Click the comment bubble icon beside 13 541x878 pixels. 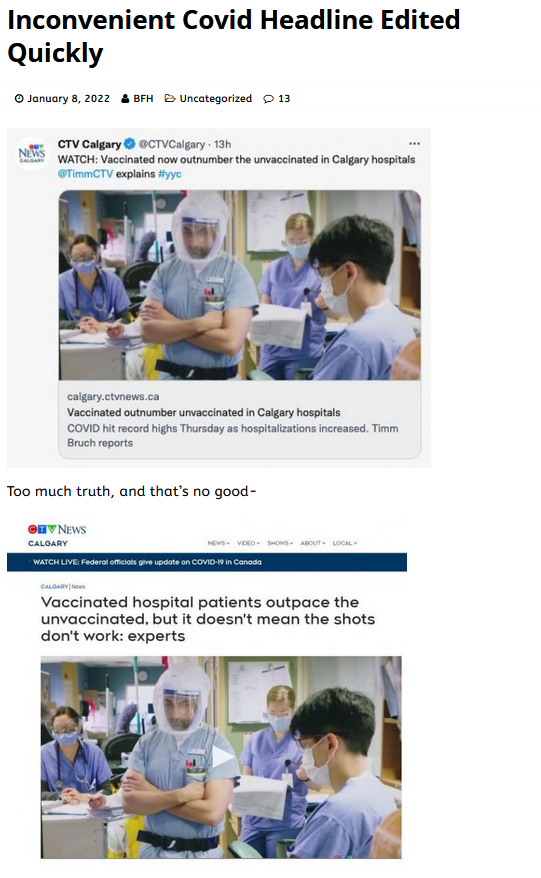tap(269, 99)
